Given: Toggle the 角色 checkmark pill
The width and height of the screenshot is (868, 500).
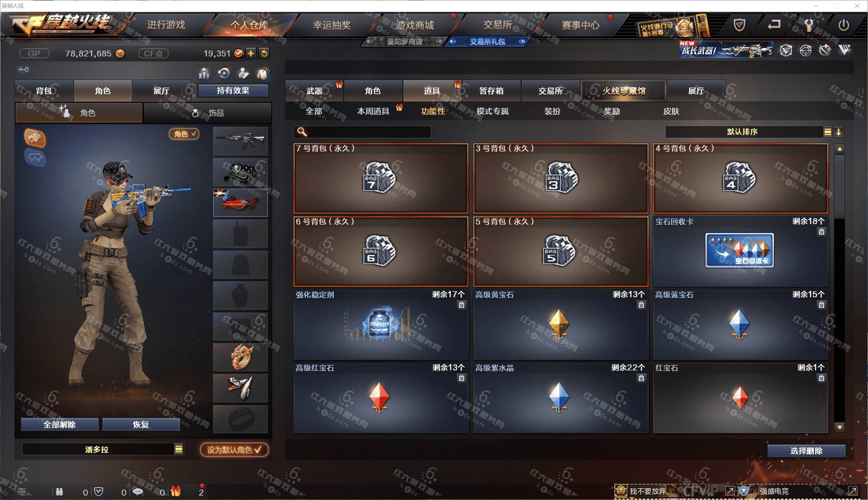Looking at the screenshot, I should tap(184, 134).
